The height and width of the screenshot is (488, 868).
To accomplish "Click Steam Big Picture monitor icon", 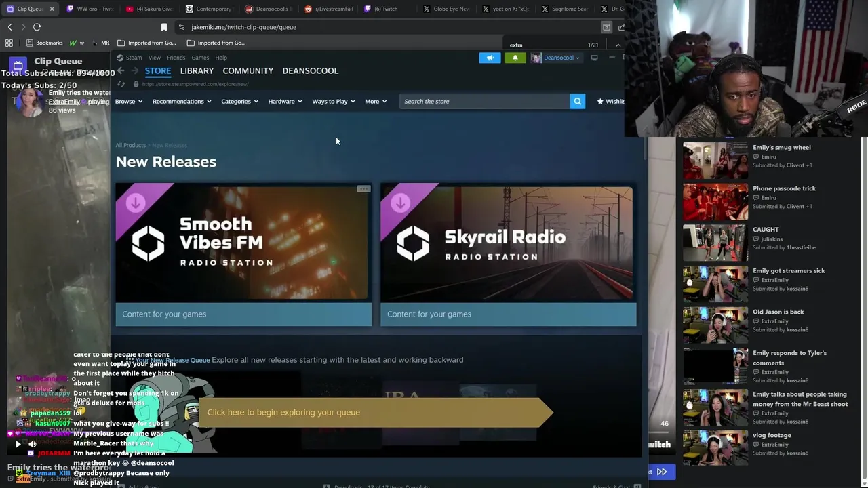I will click(594, 58).
